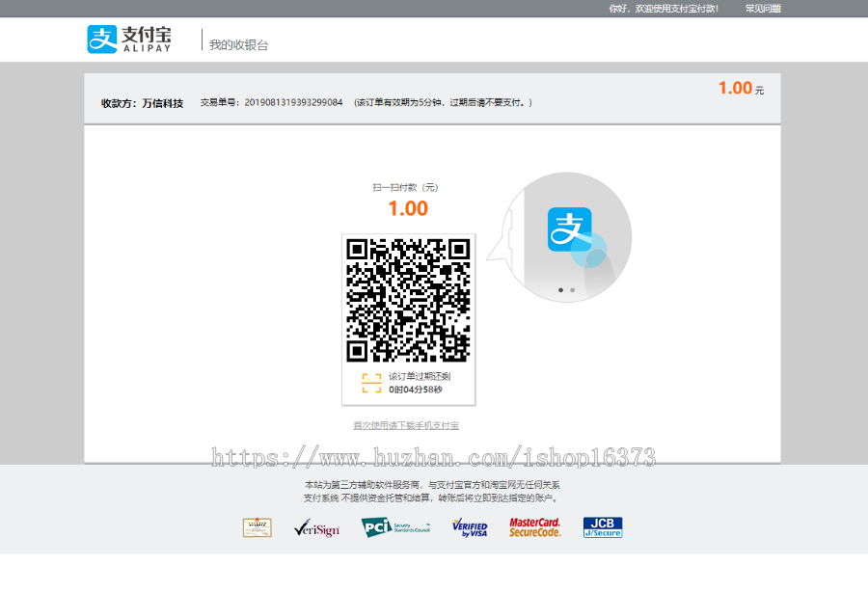Click the PCI Security Standards Council badge
The width and height of the screenshot is (868, 592).
tap(395, 527)
